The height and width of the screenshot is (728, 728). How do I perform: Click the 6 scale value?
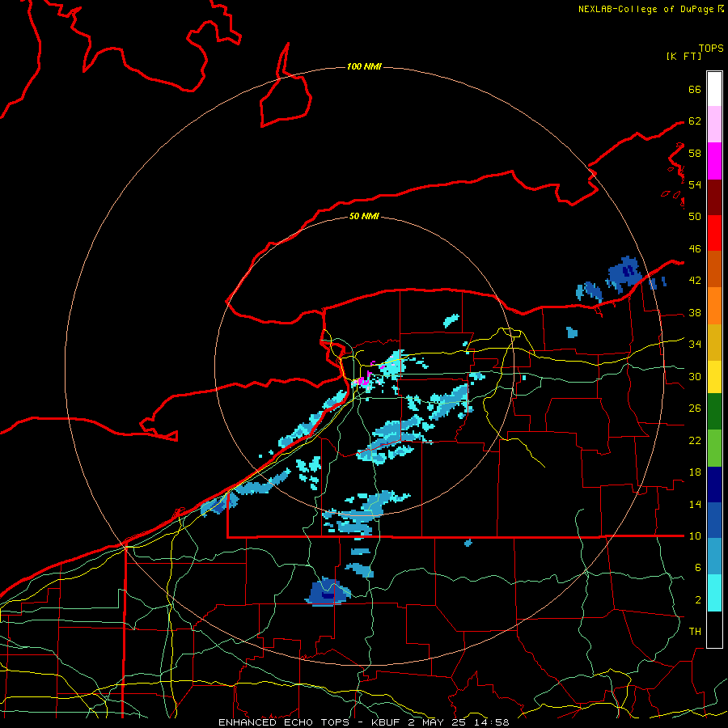[698, 568]
